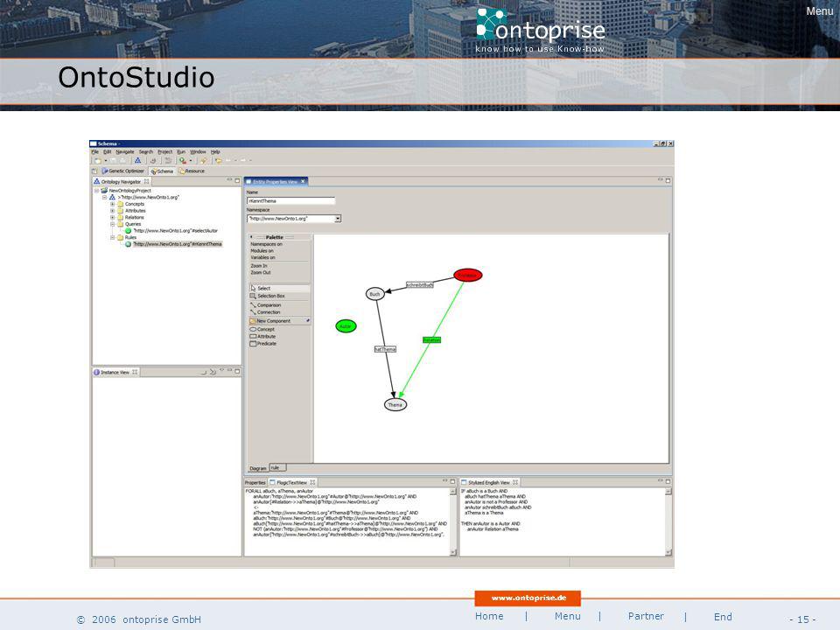Click the ontoprise logo in the header
840x630 pixels.
click(x=541, y=31)
